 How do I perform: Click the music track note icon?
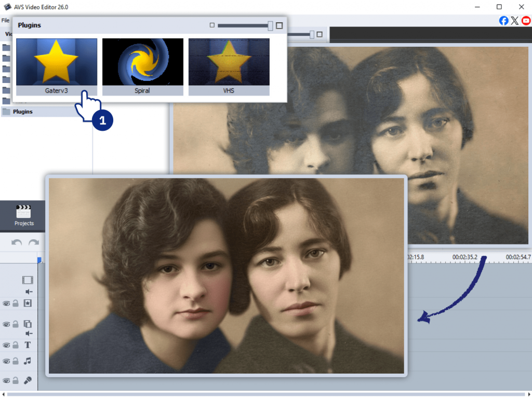(x=28, y=361)
